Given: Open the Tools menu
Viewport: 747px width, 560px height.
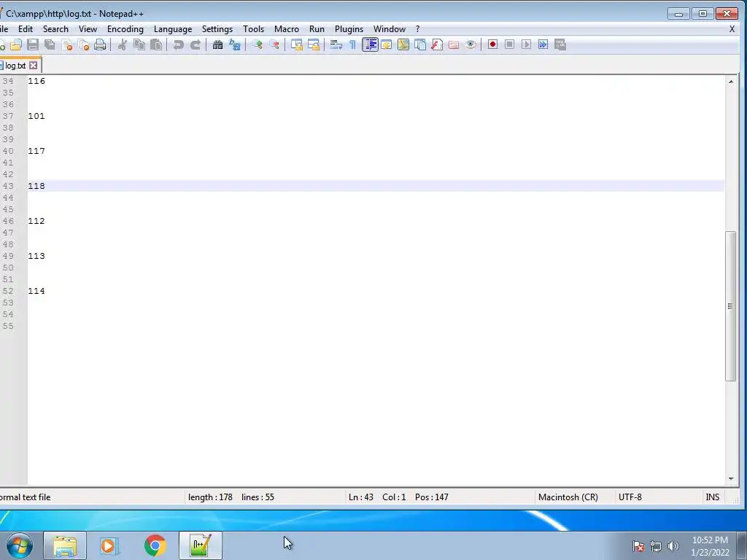Looking at the screenshot, I should pyautogui.click(x=253, y=29).
